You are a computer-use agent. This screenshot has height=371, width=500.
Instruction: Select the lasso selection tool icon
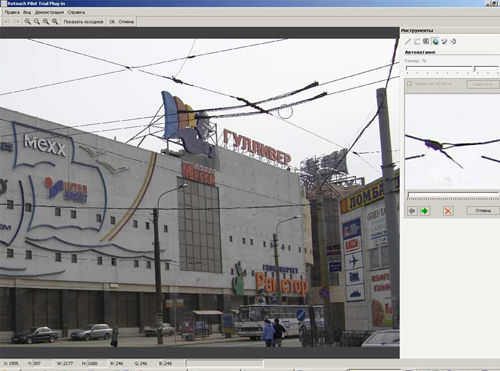tap(417, 41)
